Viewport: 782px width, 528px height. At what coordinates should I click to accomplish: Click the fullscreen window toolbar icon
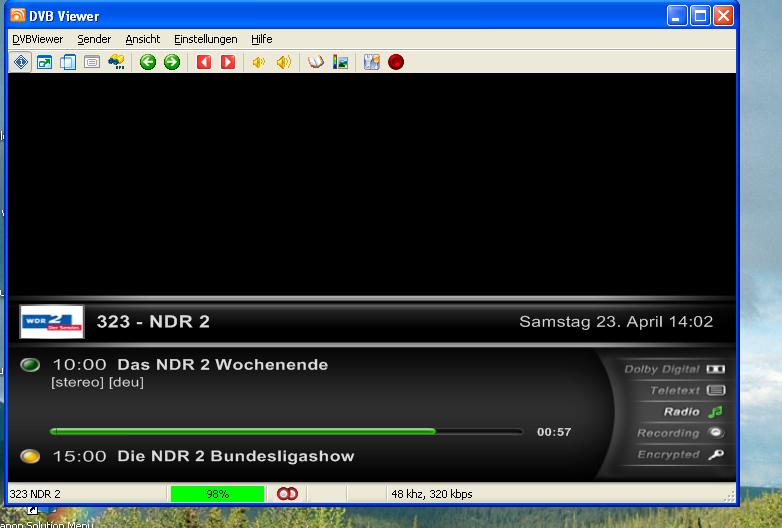(x=44, y=62)
